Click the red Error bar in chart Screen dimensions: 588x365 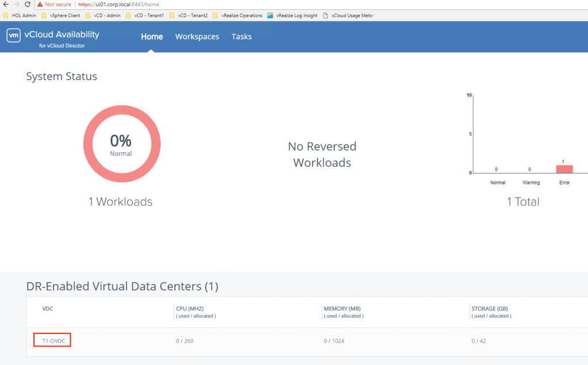tap(564, 169)
